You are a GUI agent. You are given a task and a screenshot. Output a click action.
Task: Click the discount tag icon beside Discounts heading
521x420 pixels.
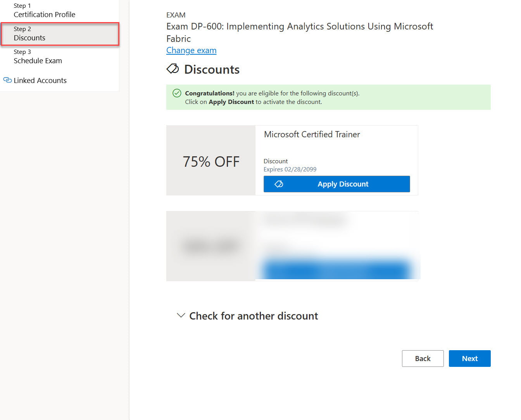[173, 69]
